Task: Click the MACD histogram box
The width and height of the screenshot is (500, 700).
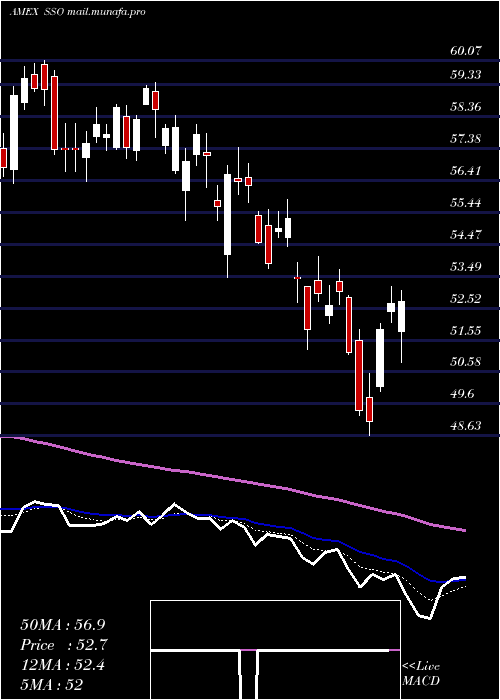Action: 275,650
